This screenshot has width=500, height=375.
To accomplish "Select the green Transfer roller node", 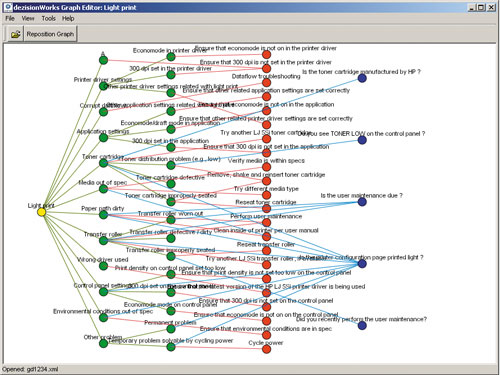I will [103, 240].
